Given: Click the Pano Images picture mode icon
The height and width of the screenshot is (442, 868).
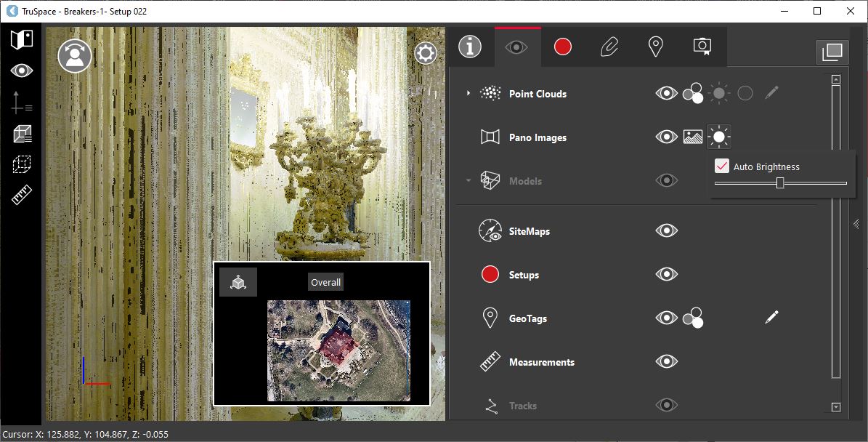Looking at the screenshot, I should point(692,137).
